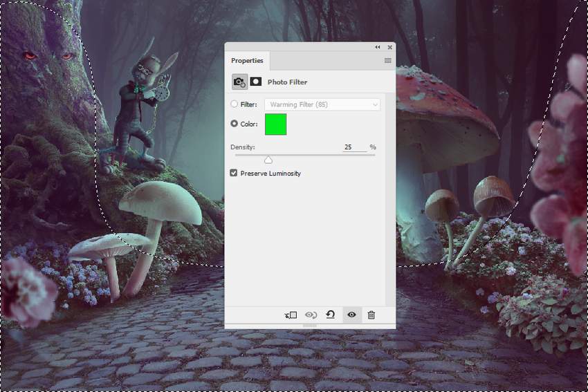Open the Properties panel flyout menu
Image resolution: width=588 pixels, height=392 pixels.
coord(388,60)
